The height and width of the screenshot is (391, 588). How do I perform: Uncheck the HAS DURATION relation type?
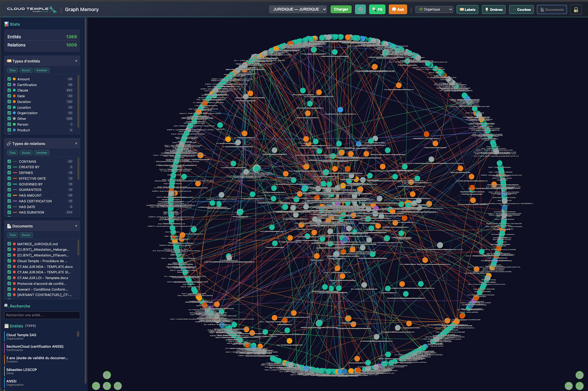point(9,212)
